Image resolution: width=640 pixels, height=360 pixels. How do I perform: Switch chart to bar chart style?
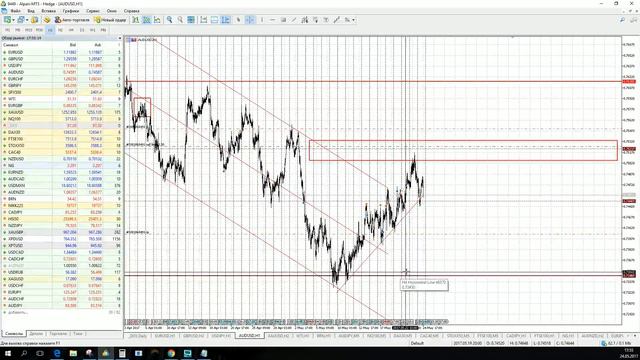coord(136,20)
